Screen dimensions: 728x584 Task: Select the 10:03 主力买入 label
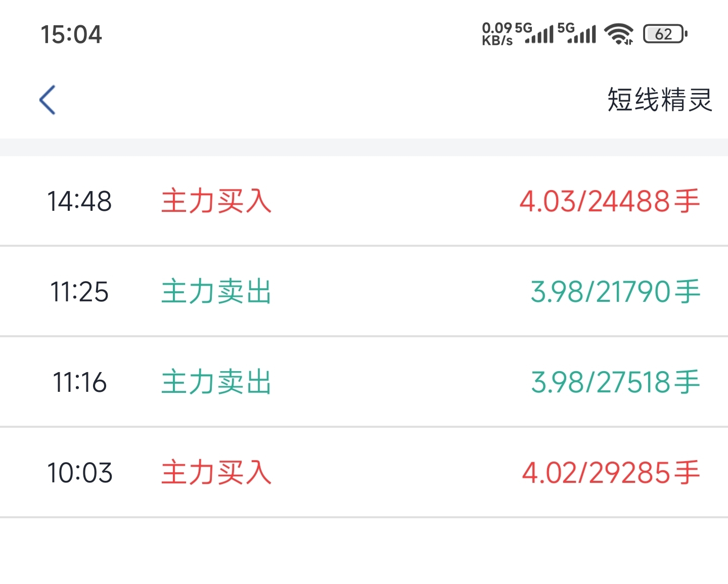click(x=216, y=472)
